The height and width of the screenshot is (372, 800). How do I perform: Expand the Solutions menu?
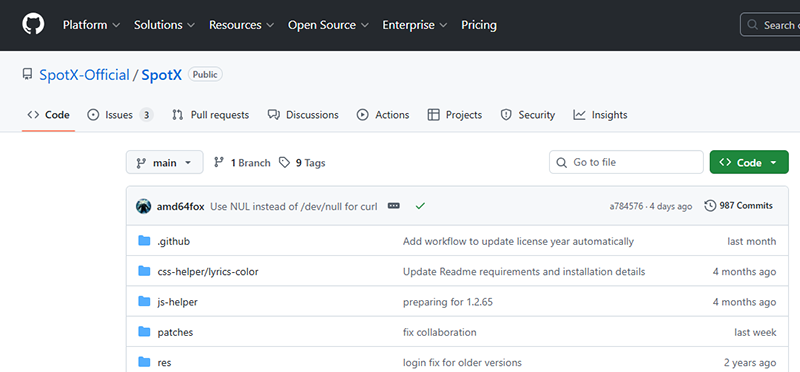click(x=164, y=25)
